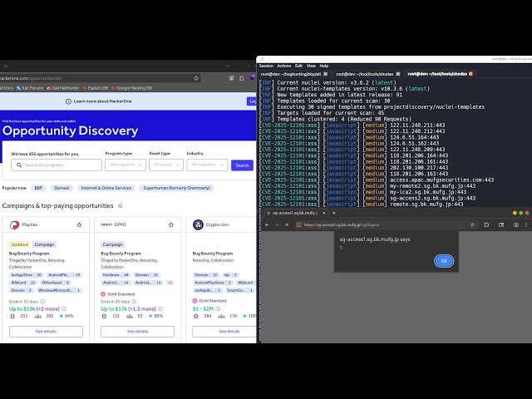Select Superhuman (formerly Grammarly) chip
532x399 pixels.
click(x=176, y=188)
